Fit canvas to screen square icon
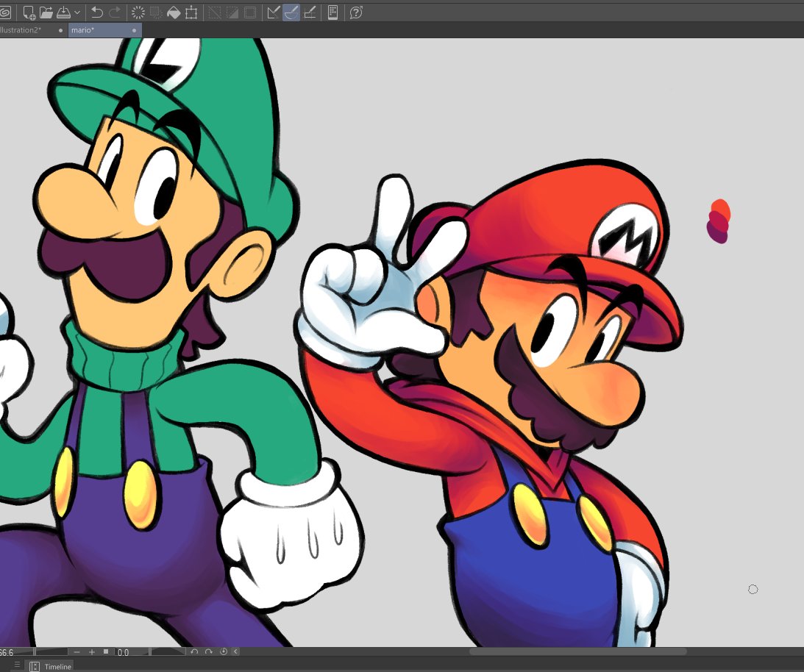The height and width of the screenshot is (672, 804). tap(106, 652)
